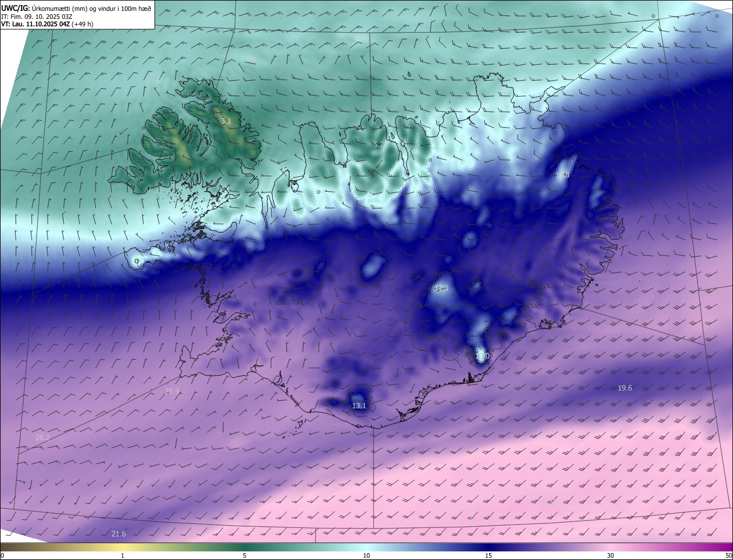This screenshot has width=733, height=560.
Task: Click the 15 tick on the color scale
Action: click(x=488, y=555)
